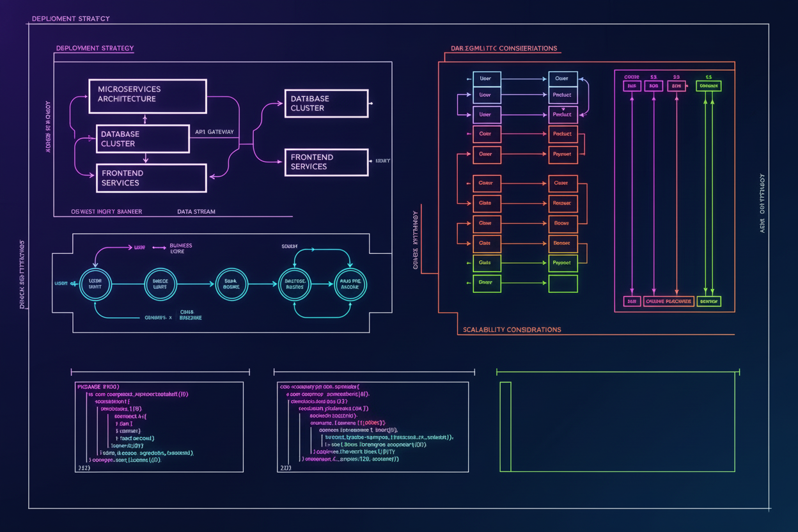The image size is (798, 532).
Task: Click inside the empty green-outlined panel
Action: tap(623, 426)
